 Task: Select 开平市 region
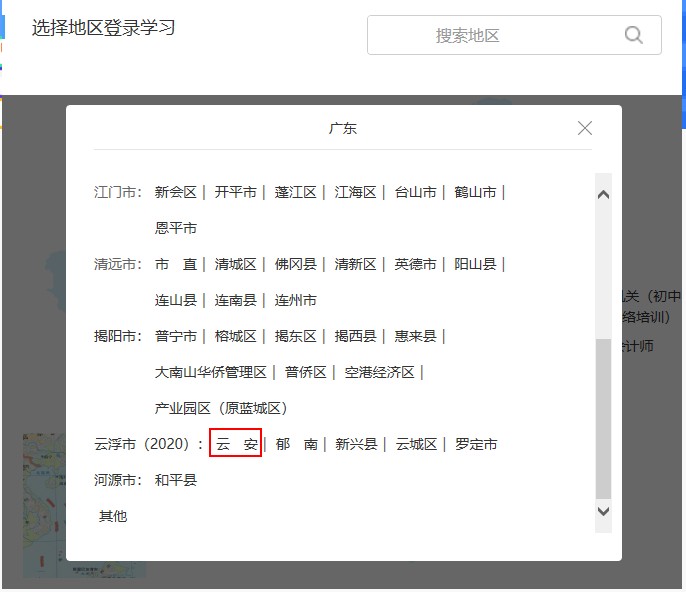click(x=235, y=192)
